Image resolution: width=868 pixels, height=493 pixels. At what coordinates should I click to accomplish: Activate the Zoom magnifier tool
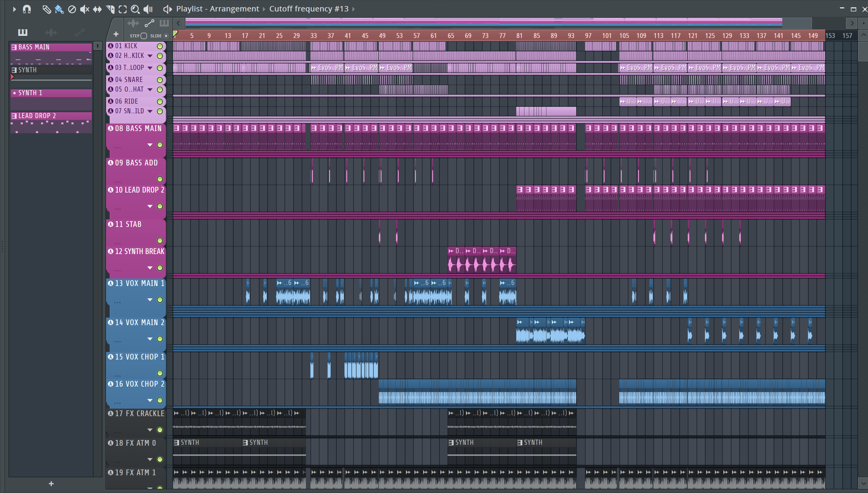pyautogui.click(x=135, y=9)
